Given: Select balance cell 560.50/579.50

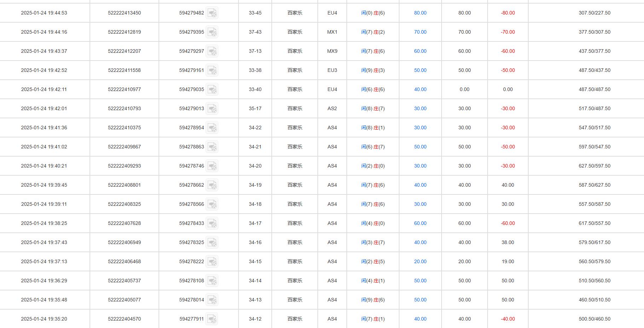Looking at the screenshot, I should [x=594, y=262].
